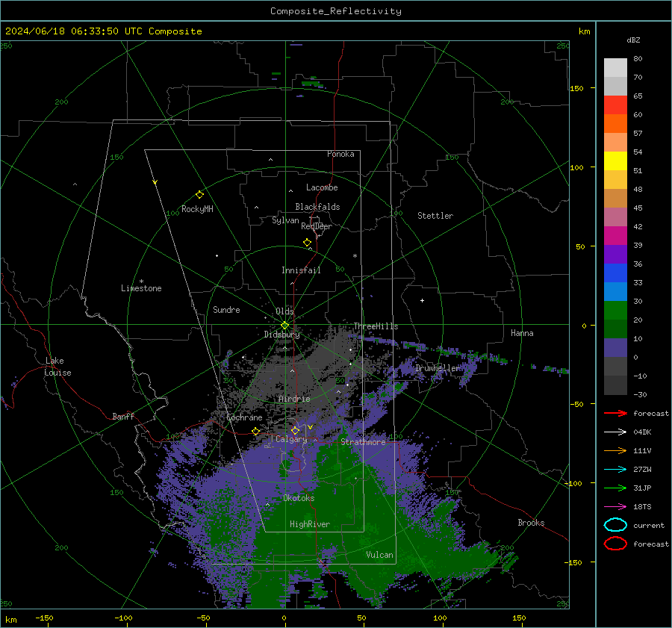Click the 80 dBZ light gray color swatch
Image resolution: width=672 pixels, height=628 pixels.
coord(615,68)
